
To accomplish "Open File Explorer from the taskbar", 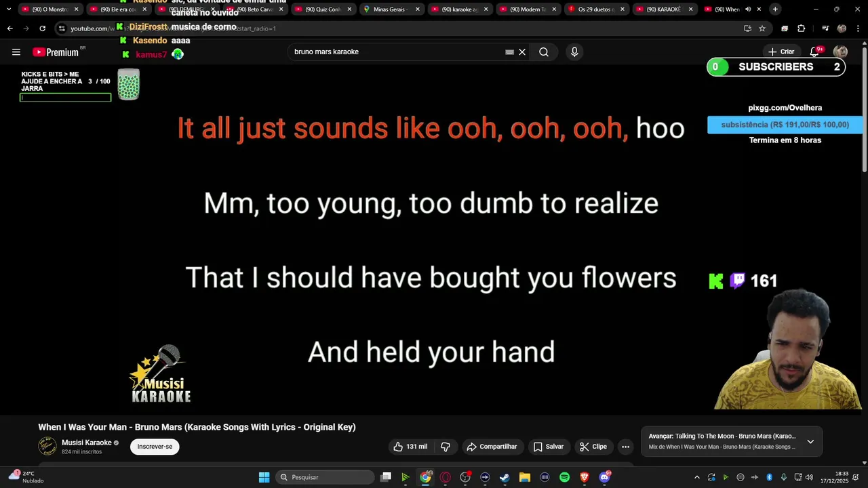I will click(524, 477).
